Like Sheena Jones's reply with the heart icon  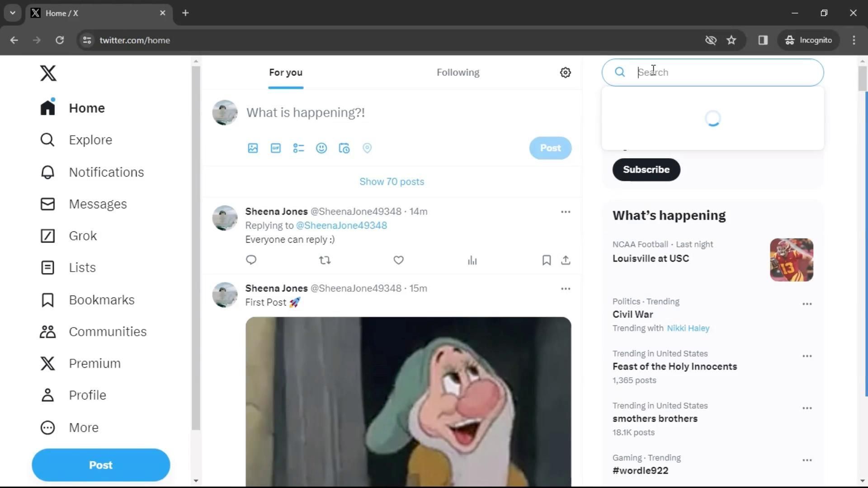pos(398,260)
